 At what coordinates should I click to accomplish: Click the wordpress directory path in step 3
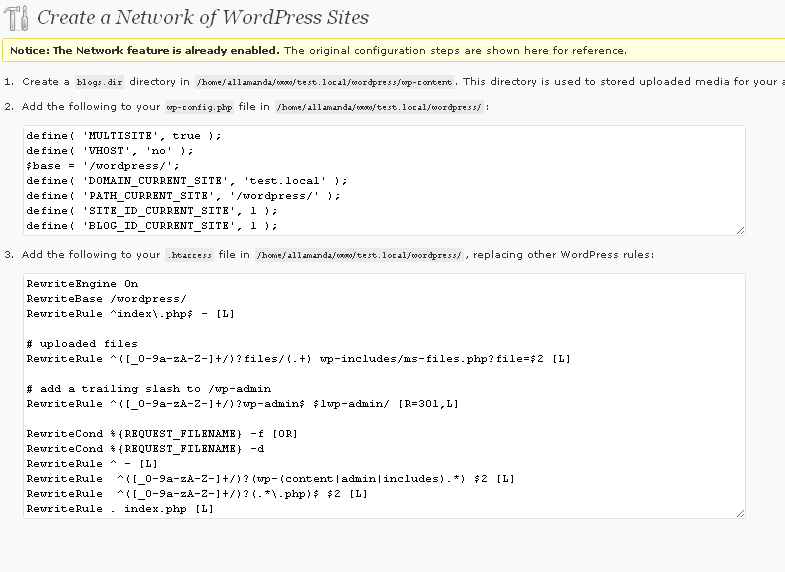[359, 255]
